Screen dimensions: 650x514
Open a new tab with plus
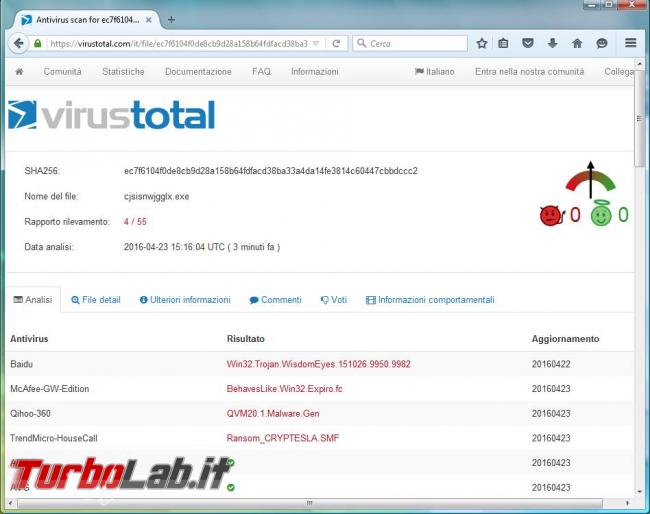pos(171,19)
